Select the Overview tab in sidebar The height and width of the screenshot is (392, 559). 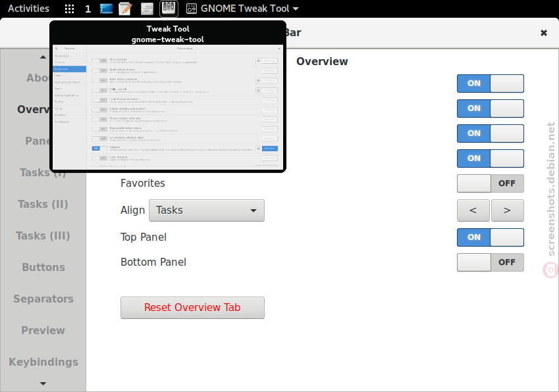tap(34, 109)
